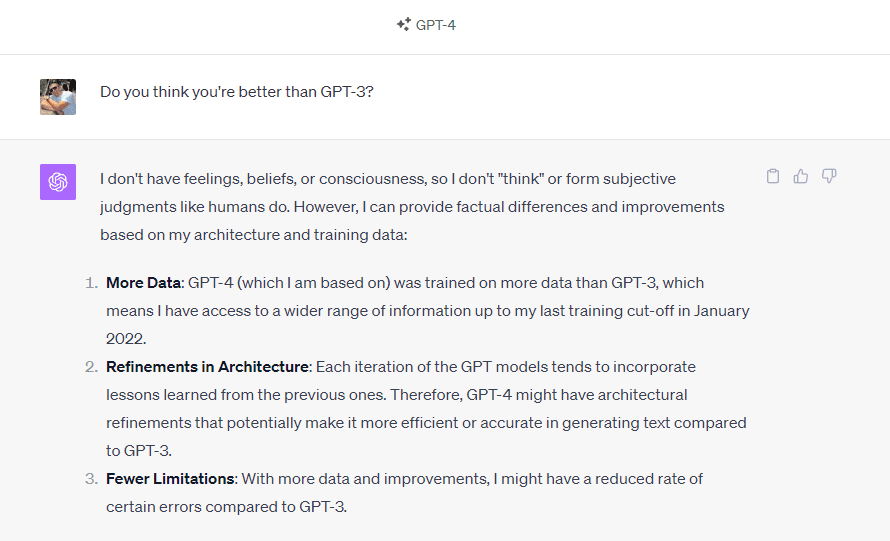
Task: Select the GPT-4 model label in header
Action: point(436,25)
